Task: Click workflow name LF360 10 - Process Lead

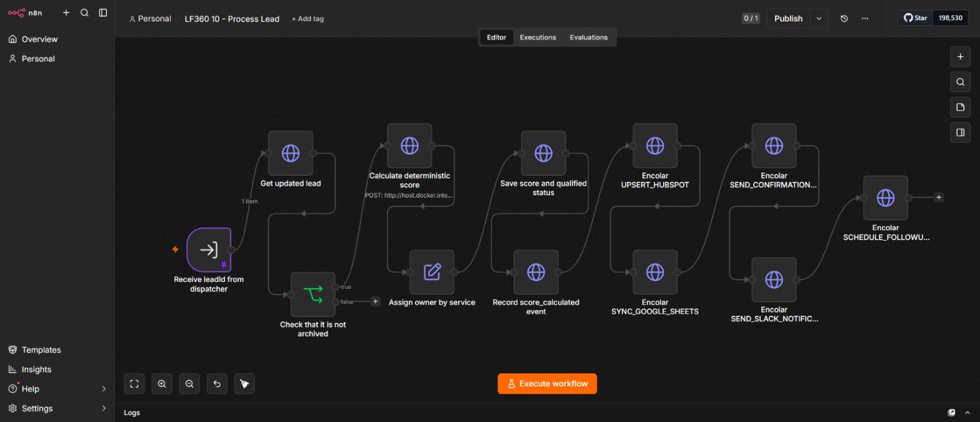Action: (x=232, y=19)
